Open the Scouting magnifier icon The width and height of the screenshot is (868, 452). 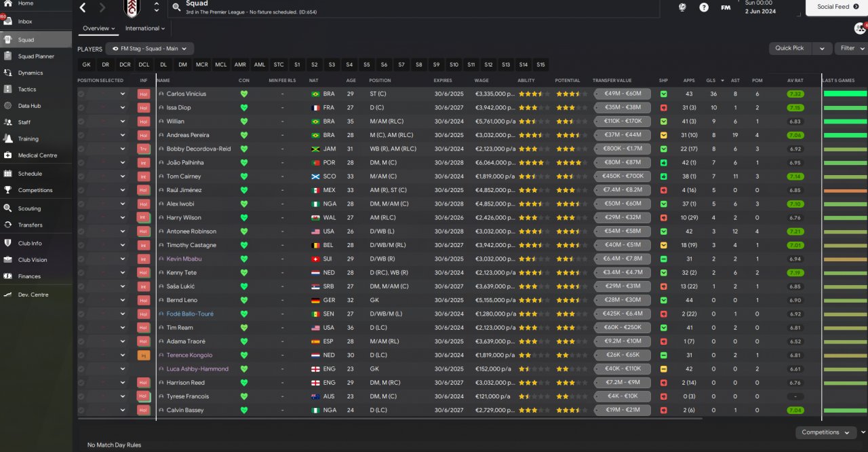[7, 208]
